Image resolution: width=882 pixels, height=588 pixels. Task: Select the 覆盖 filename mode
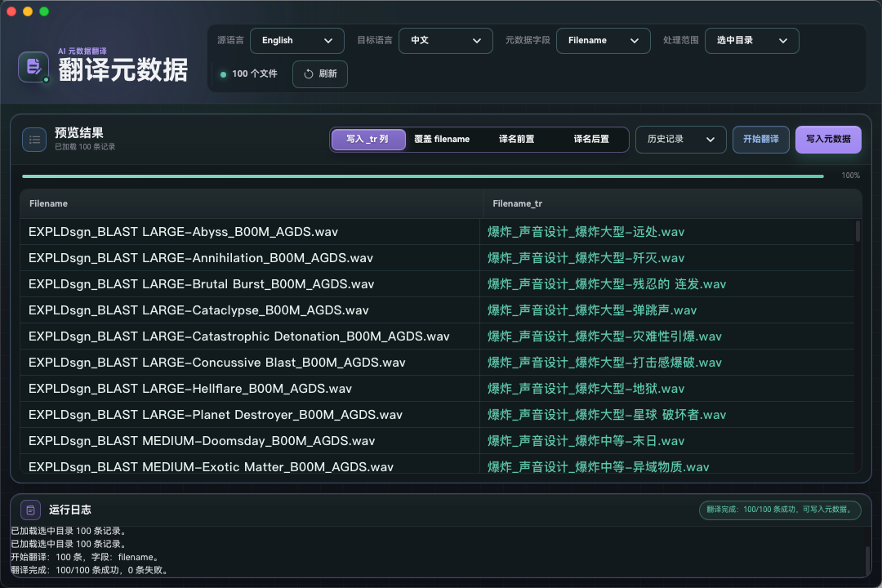tap(442, 139)
